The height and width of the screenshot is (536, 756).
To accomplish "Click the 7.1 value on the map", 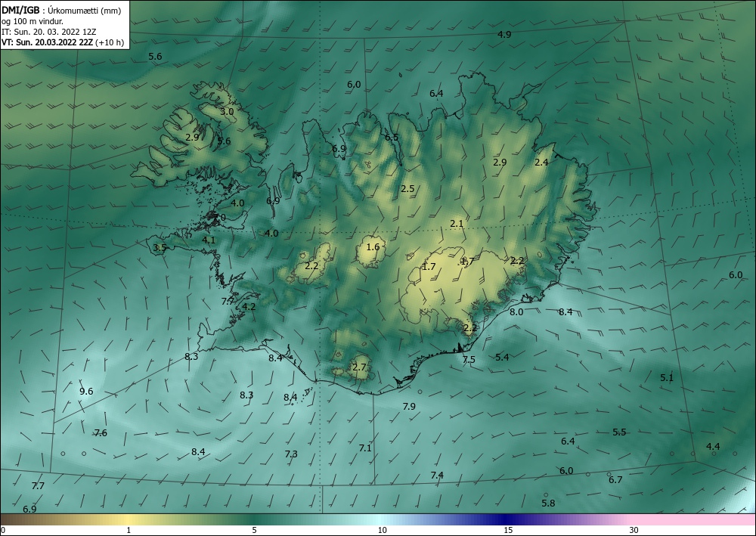I will click(365, 448).
